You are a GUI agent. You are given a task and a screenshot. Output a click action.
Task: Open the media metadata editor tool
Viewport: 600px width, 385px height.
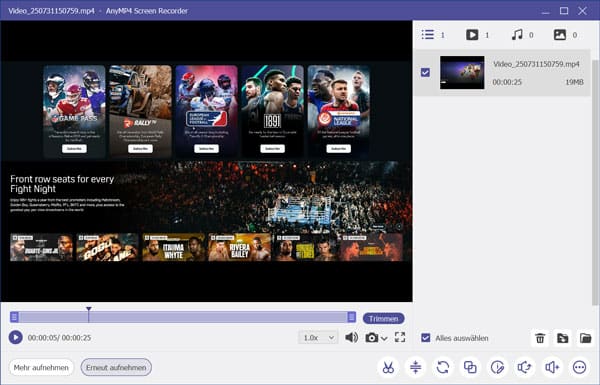497,367
